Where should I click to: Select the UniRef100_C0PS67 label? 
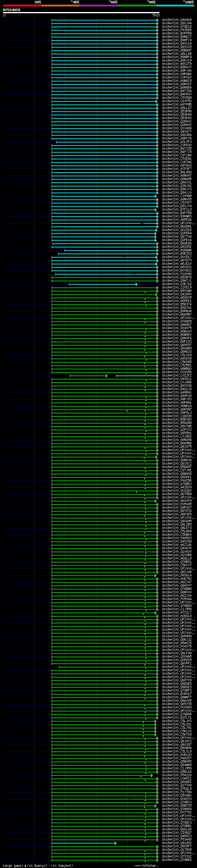click(177, 78)
